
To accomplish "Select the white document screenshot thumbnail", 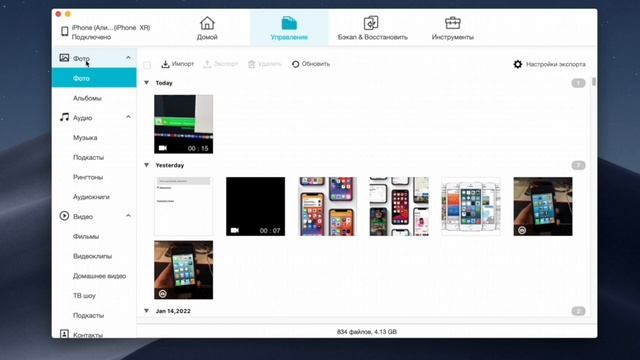I will pyautogui.click(x=183, y=206).
